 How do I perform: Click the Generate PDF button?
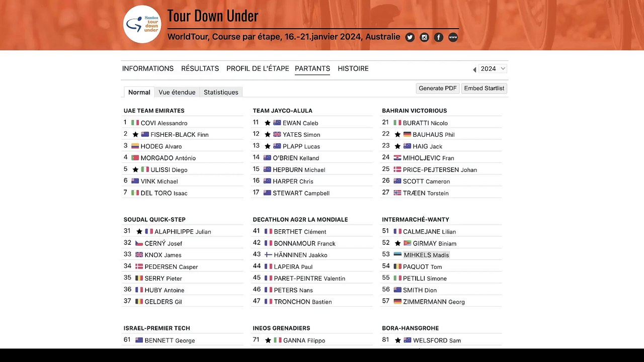point(438,88)
